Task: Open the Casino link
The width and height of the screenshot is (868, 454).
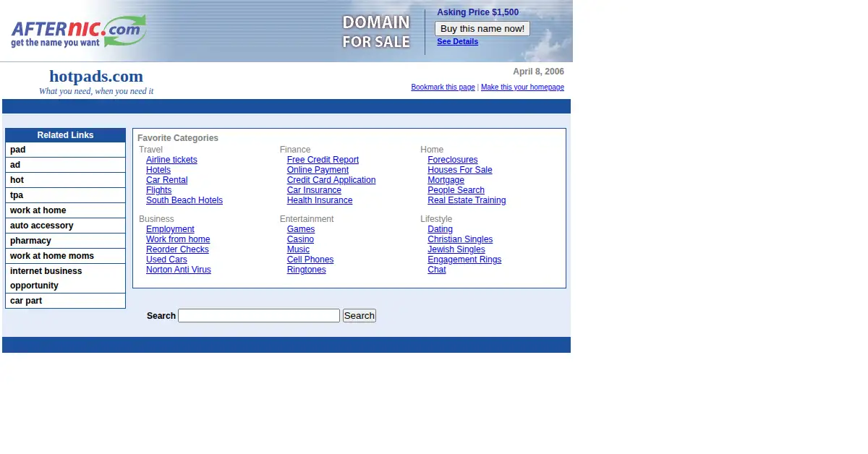Action: [300, 239]
